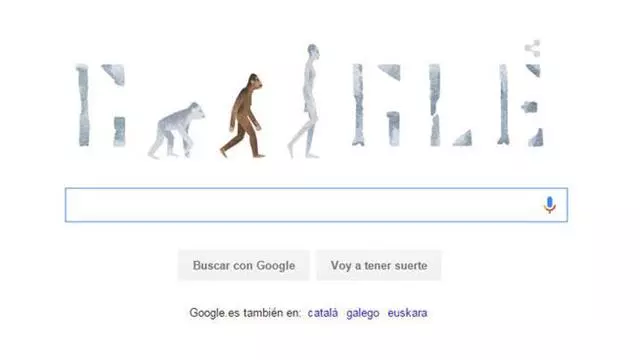
Task: Select the gray ape walking on all fours
Action: (176, 130)
